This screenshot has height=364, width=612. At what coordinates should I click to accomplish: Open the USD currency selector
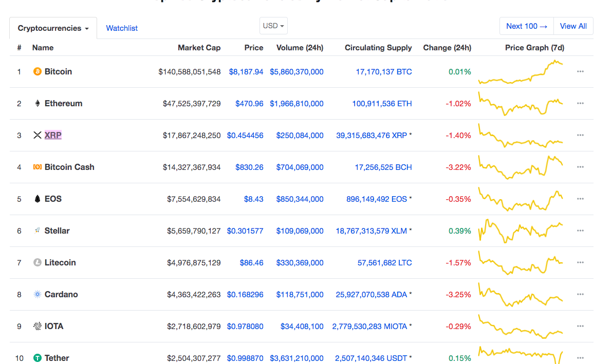coord(273,26)
